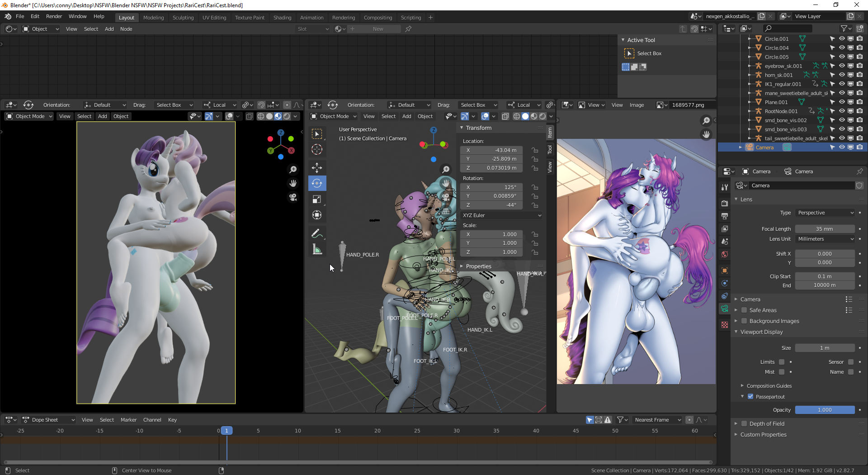Hide Circle.001 with eye icon

pyautogui.click(x=842, y=39)
